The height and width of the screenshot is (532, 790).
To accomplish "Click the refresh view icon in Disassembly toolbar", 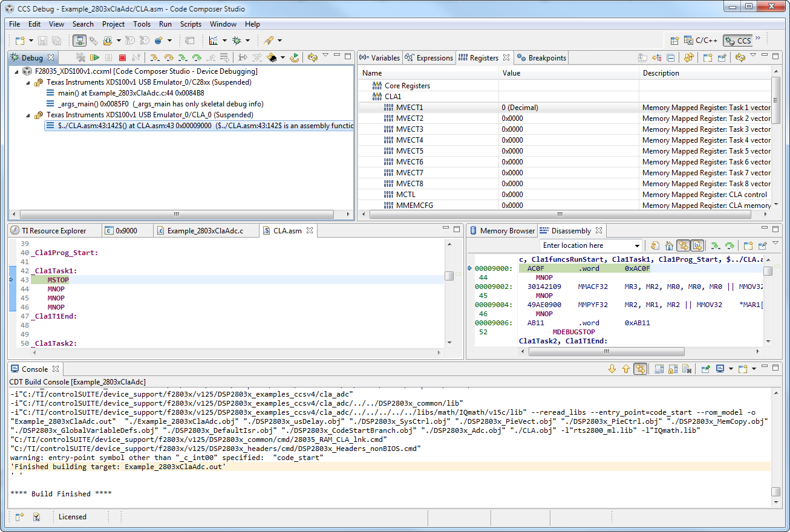I will click(x=655, y=245).
